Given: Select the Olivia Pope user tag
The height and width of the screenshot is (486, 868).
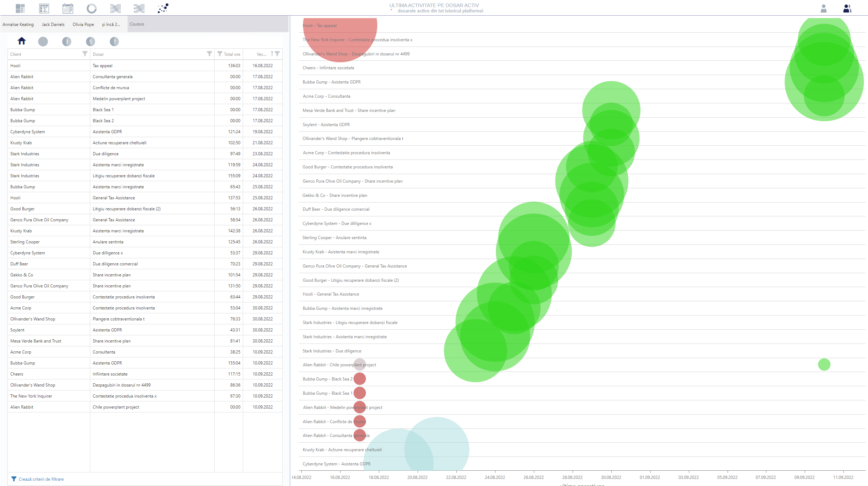Looking at the screenshot, I should point(83,25).
